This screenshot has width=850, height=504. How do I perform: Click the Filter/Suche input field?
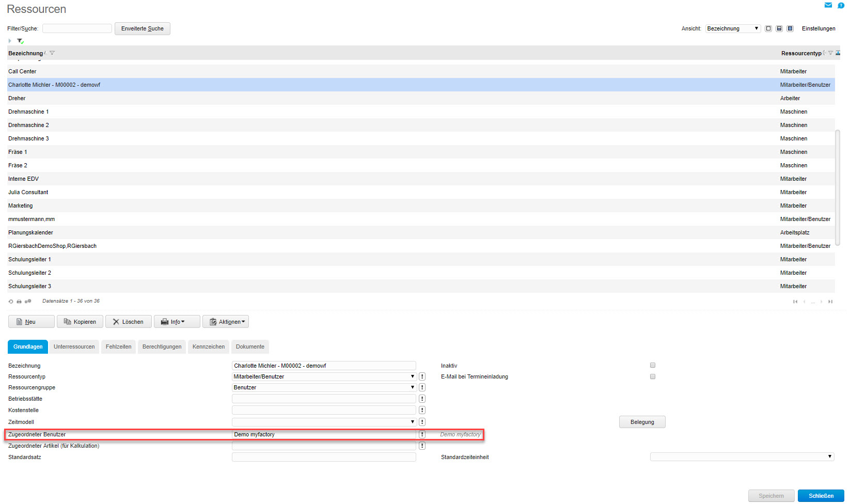pyautogui.click(x=77, y=28)
